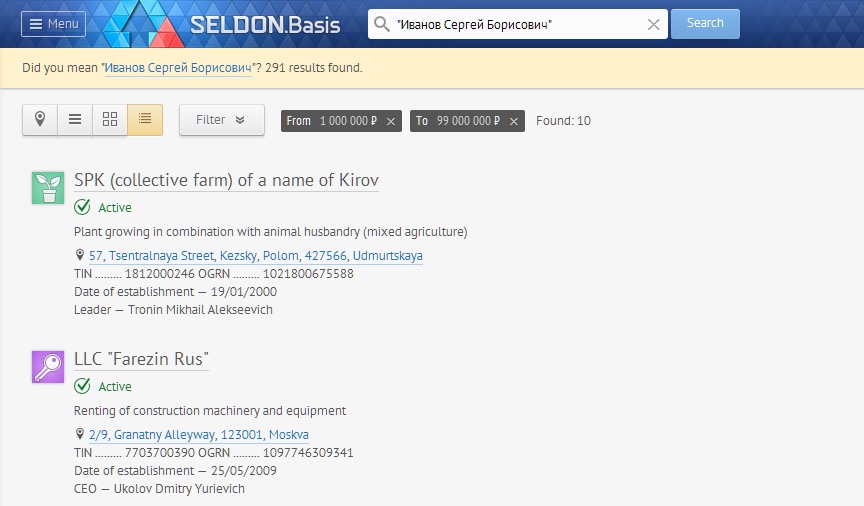
Task: Open LLC "Farezin Rus" company title
Action: (141, 359)
